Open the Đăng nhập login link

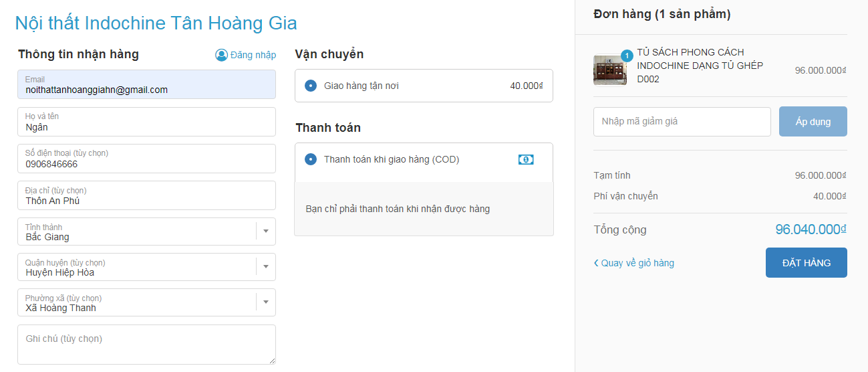[x=253, y=55]
